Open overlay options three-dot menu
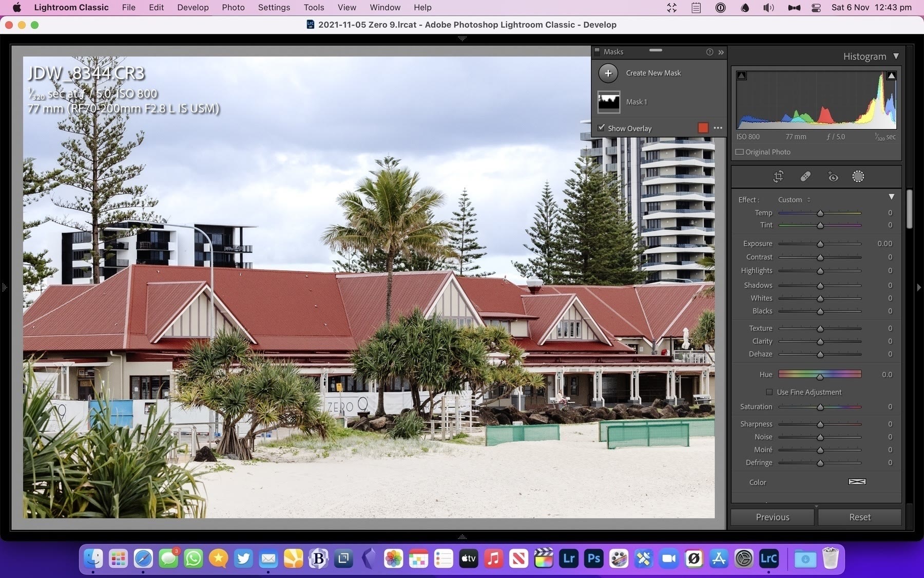924x578 pixels. 718,128
